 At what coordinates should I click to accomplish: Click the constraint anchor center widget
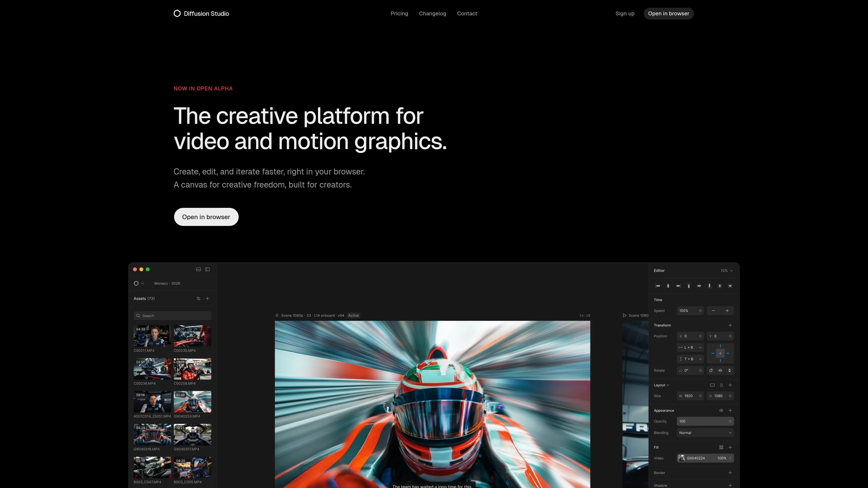pos(720,353)
